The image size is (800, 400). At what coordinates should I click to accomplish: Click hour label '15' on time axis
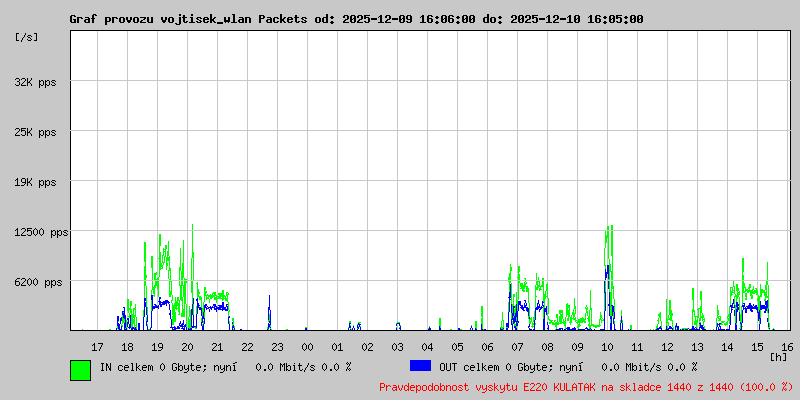tap(757, 347)
